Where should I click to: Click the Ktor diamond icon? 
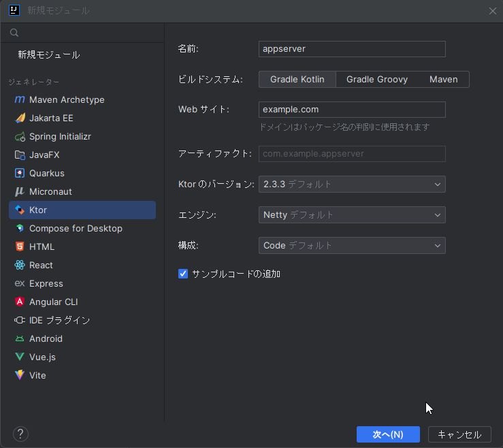coord(20,210)
